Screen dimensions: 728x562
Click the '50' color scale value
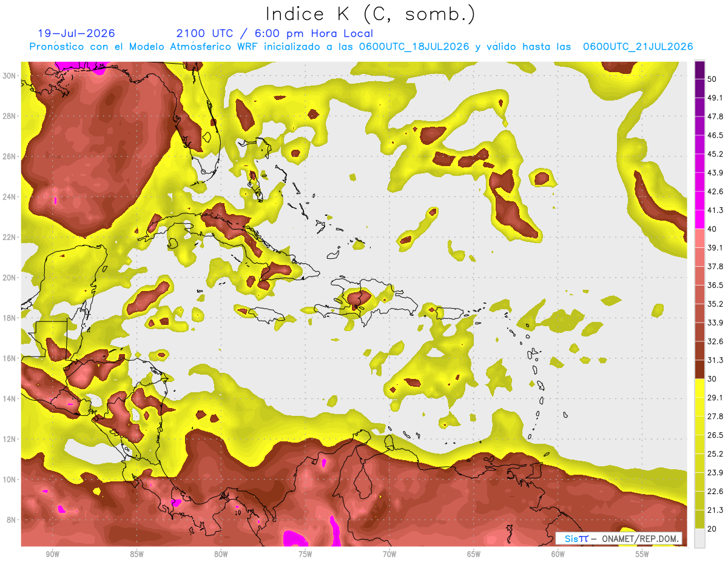[712, 79]
